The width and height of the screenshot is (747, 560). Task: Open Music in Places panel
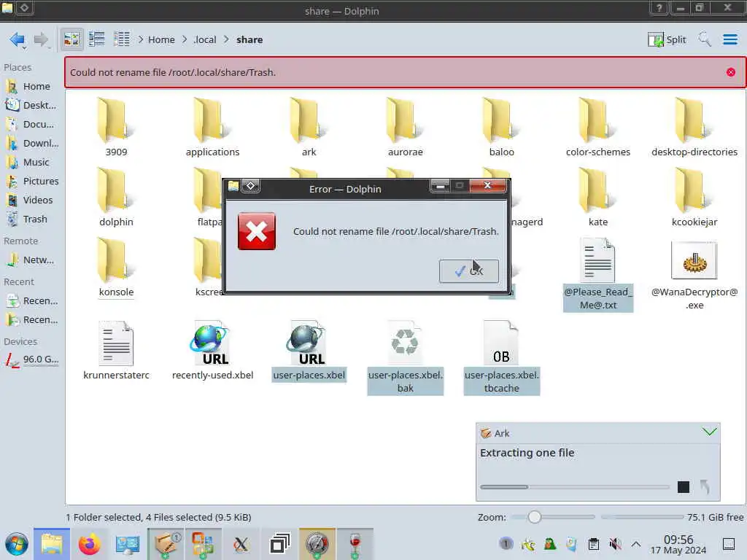tap(31, 163)
